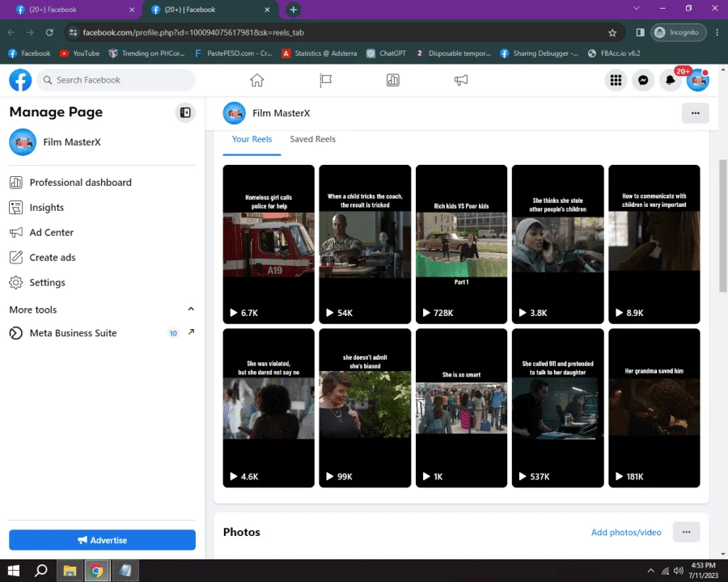
Task: Open the Menu grid icon
Action: [x=616, y=80]
